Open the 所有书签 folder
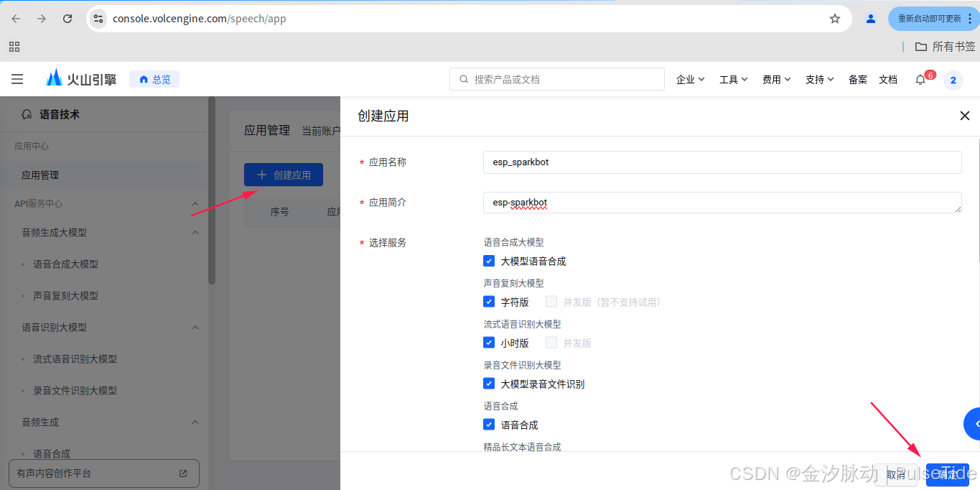980x490 pixels. tap(946, 47)
